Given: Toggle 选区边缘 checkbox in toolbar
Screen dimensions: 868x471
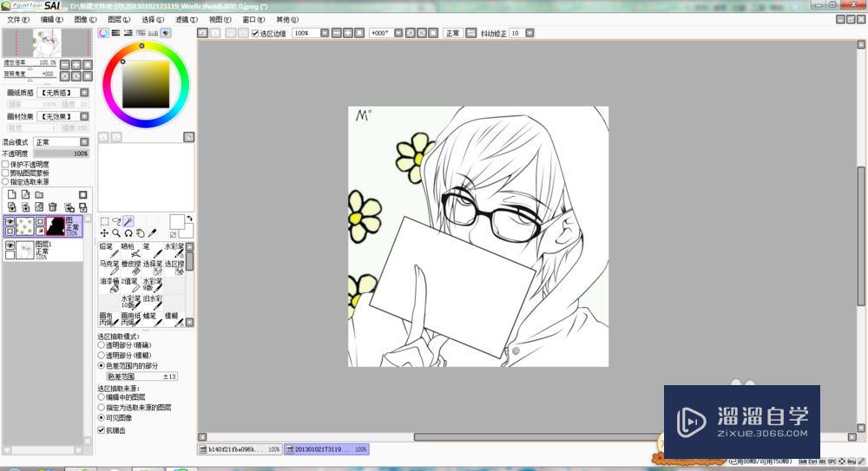Looking at the screenshot, I should click(255, 33).
